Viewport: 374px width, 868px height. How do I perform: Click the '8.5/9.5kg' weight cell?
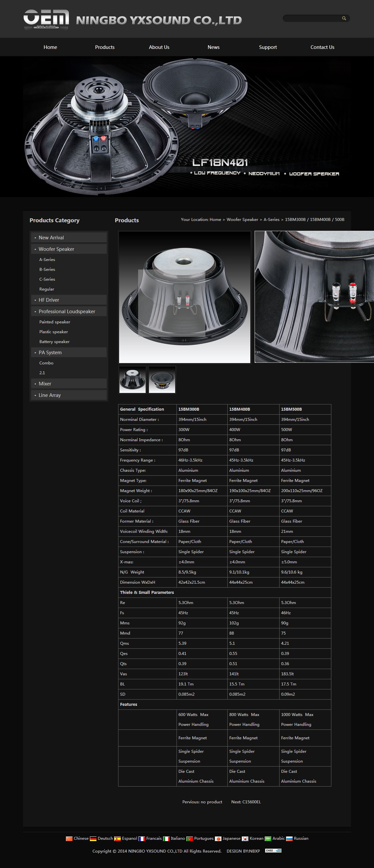pyautogui.click(x=187, y=572)
